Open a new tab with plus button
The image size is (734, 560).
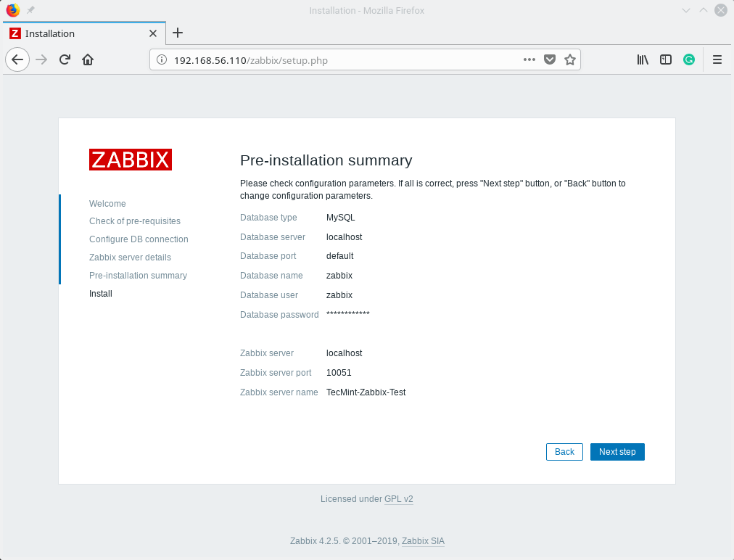pyautogui.click(x=178, y=33)
